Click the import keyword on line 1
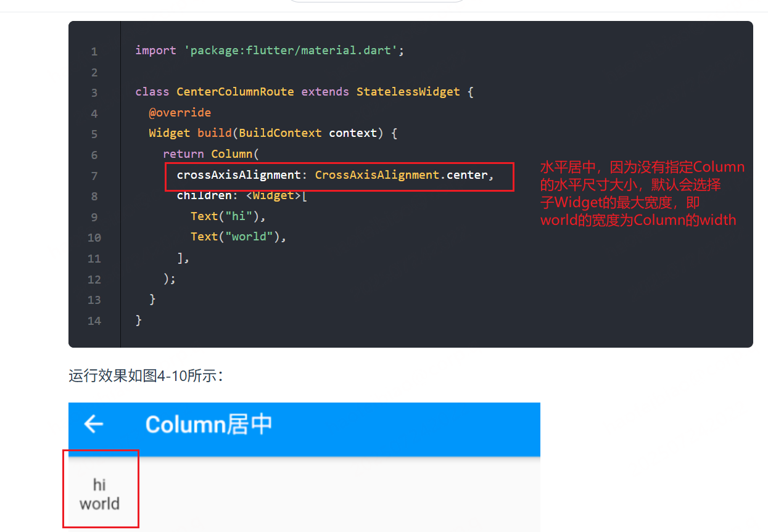This screenshot has width=768, height=532. 156,51
